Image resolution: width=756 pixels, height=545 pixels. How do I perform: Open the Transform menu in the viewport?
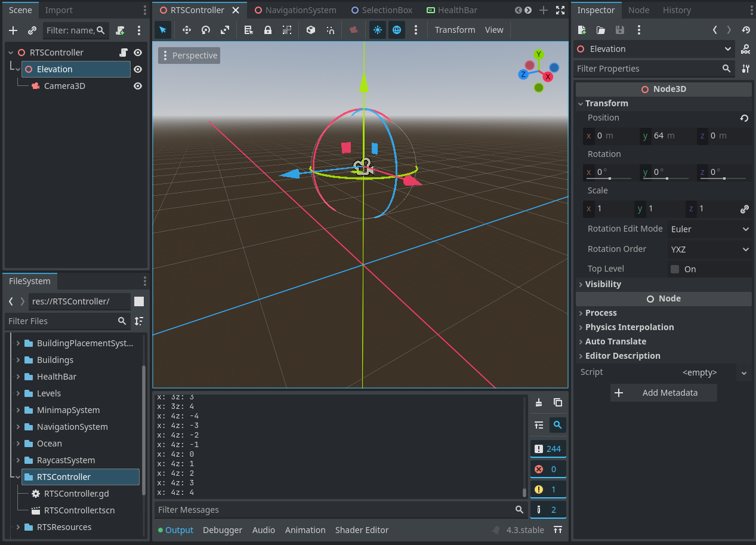coord(454,29)
